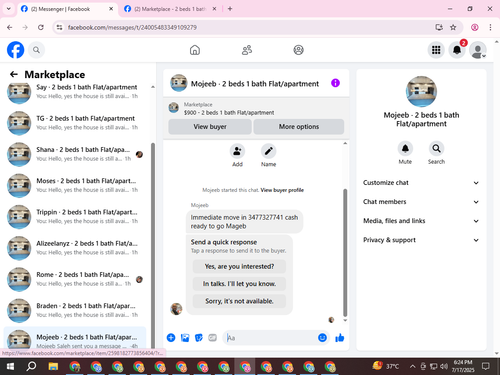500x375 pixels.
Task: Click the Name pencil edit icon
Action: click(x=268, y=151)
